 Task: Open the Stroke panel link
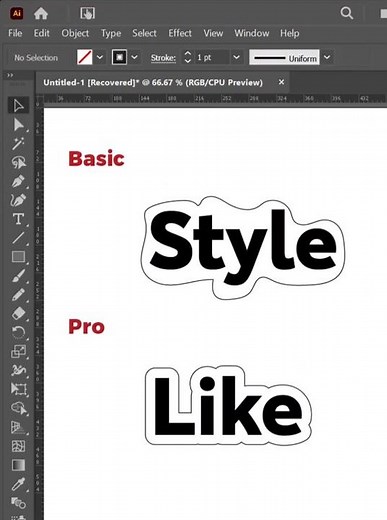click(163, 58)
